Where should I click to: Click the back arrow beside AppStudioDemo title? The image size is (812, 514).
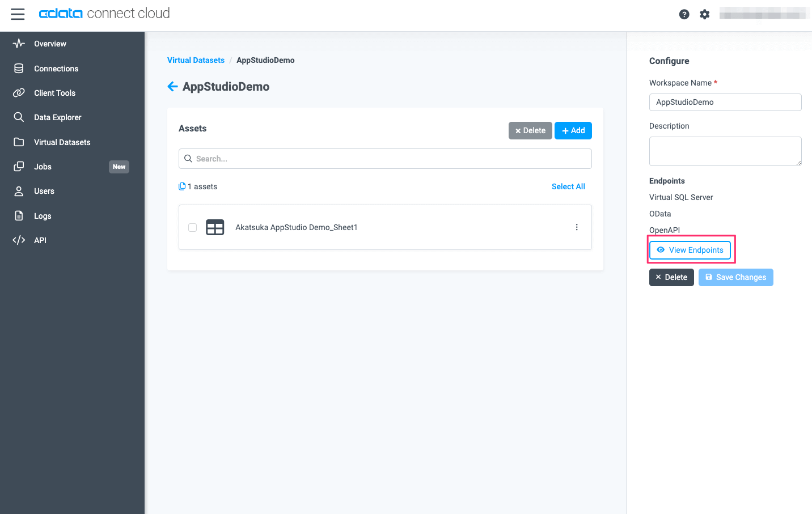(172, 86)
